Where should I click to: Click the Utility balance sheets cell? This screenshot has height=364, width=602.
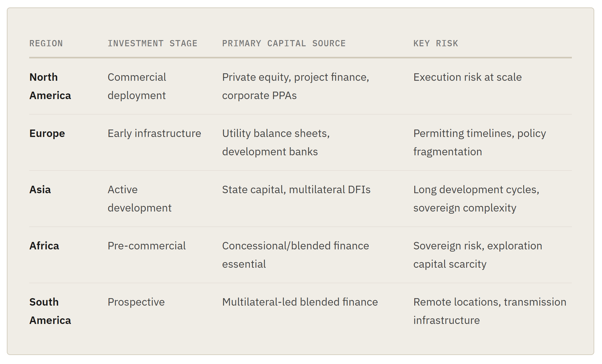(x=276, y=142)
